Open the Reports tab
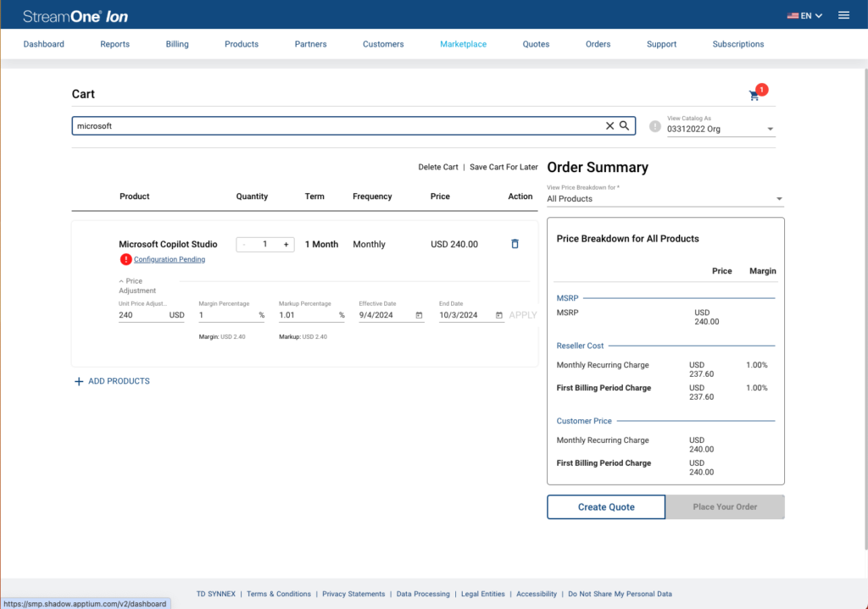 pos(114,44)
